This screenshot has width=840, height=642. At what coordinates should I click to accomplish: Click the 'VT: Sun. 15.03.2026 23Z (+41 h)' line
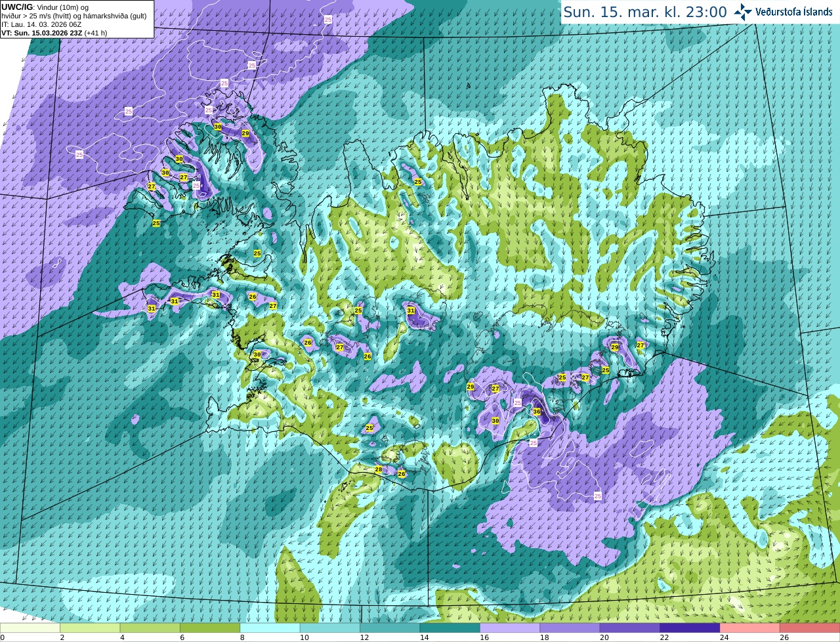54,33
